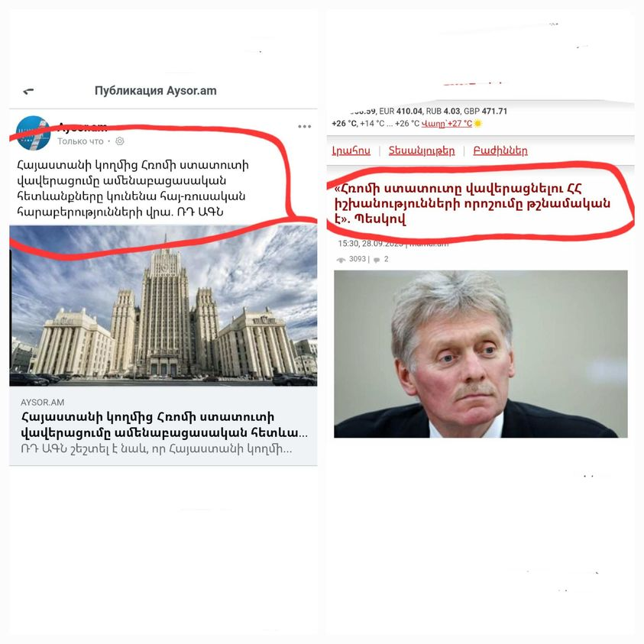This screenshot has height=644, width=644.
Task: Open the Տեսանյութեր menu item
Action: click(422, 150)
